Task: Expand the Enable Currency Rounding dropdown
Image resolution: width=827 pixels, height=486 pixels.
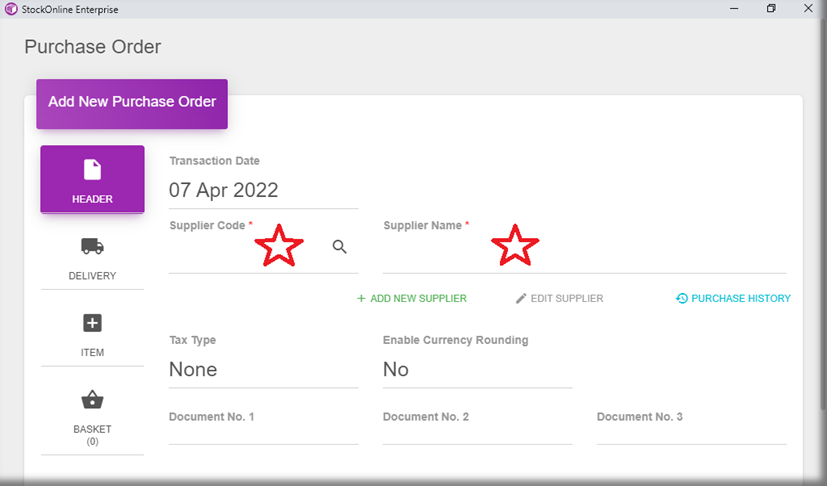Action: 477,370
